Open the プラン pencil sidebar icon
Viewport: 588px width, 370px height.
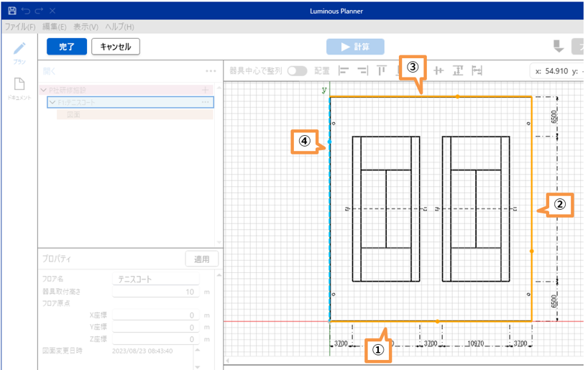(x=19, y=49)
